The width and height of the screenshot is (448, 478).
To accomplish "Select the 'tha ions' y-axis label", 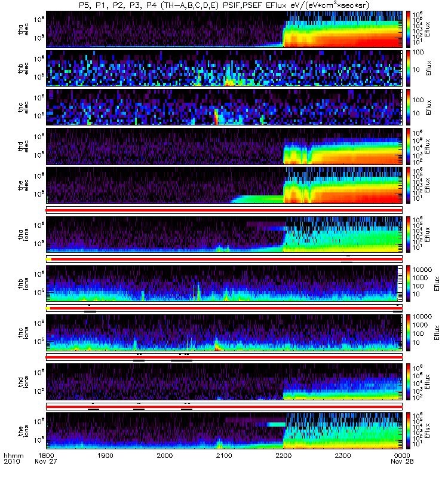I will point(23,234).
